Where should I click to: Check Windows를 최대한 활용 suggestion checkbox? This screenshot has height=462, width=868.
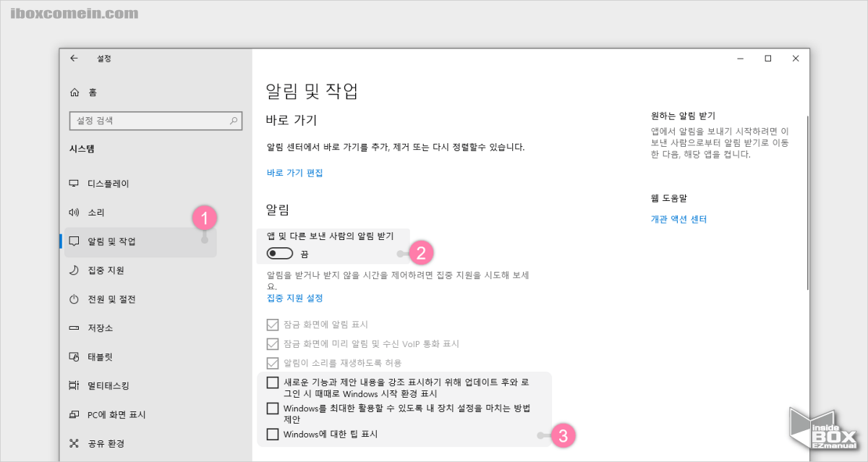[272, 408]
